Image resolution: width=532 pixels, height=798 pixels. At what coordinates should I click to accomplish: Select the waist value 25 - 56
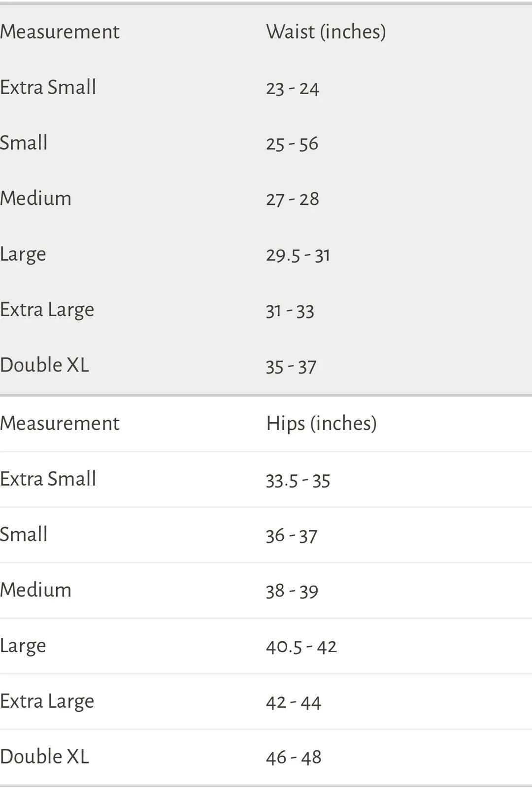tap(292, 144)
